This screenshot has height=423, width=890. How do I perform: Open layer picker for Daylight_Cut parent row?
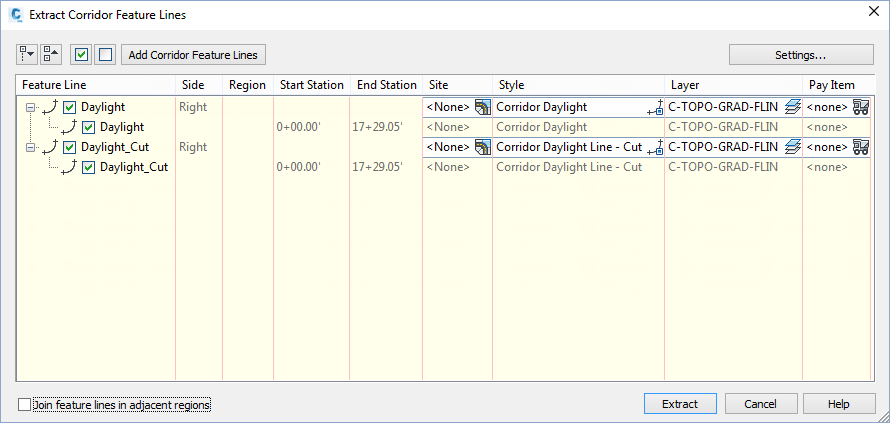pyautogui.click(x=793, y=147)
